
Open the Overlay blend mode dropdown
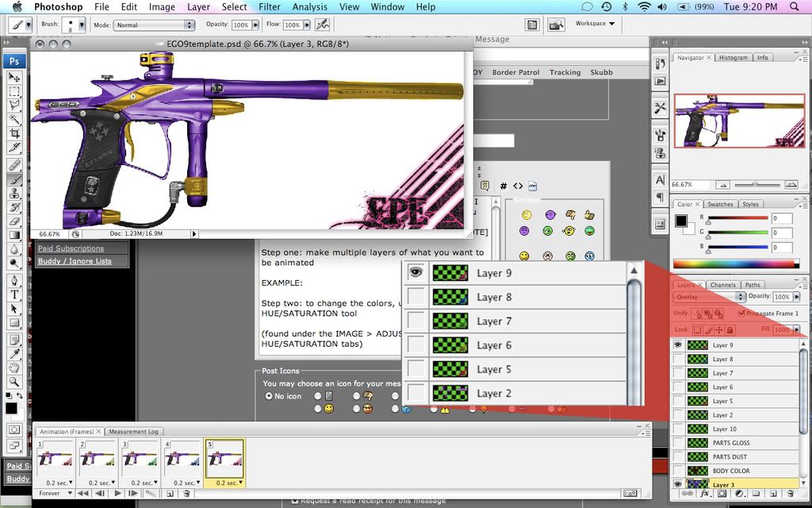pos(710,297)
